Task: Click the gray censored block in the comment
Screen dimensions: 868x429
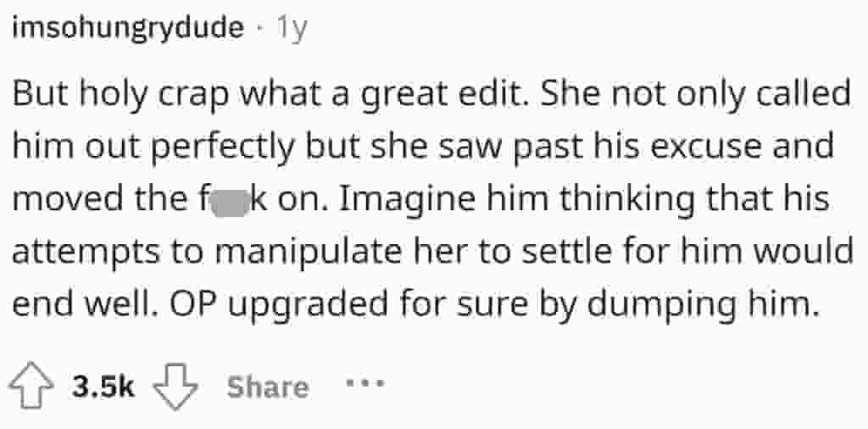Action: (x=228, y=203)
